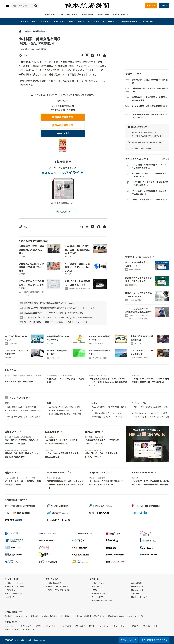Expand NIKKEI Prime dropdown in top menu
The height and width of the screenshot is (644, 174).
point(120,15)
